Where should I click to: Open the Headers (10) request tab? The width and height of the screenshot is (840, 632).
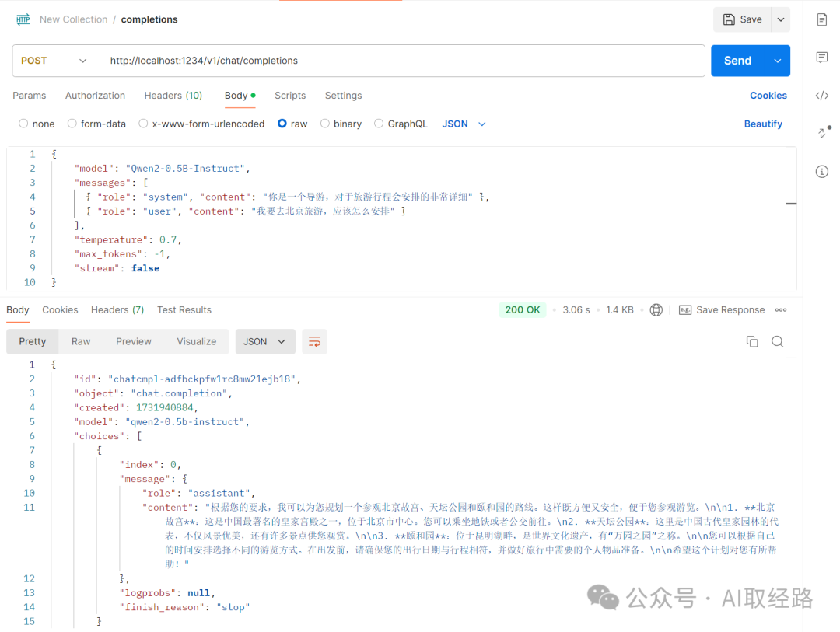pyautogui.click(x=173, y=96)
